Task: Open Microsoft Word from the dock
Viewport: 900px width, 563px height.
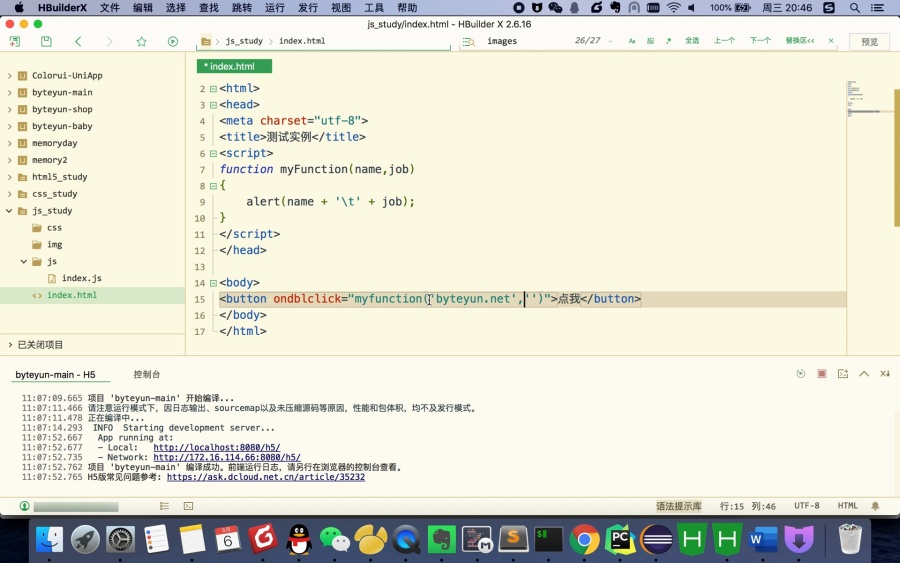Action: point(763,540)
